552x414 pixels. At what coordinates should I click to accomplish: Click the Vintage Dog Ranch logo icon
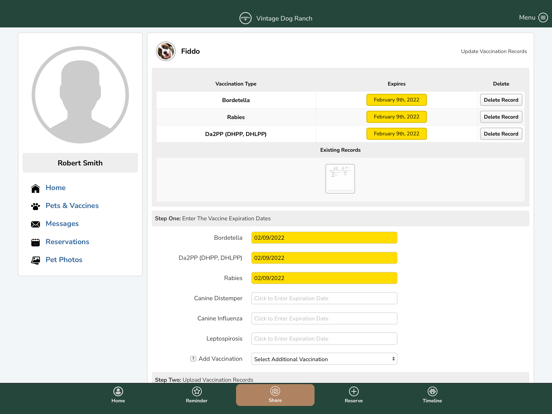pyautogui.click(x=245, y=18)
